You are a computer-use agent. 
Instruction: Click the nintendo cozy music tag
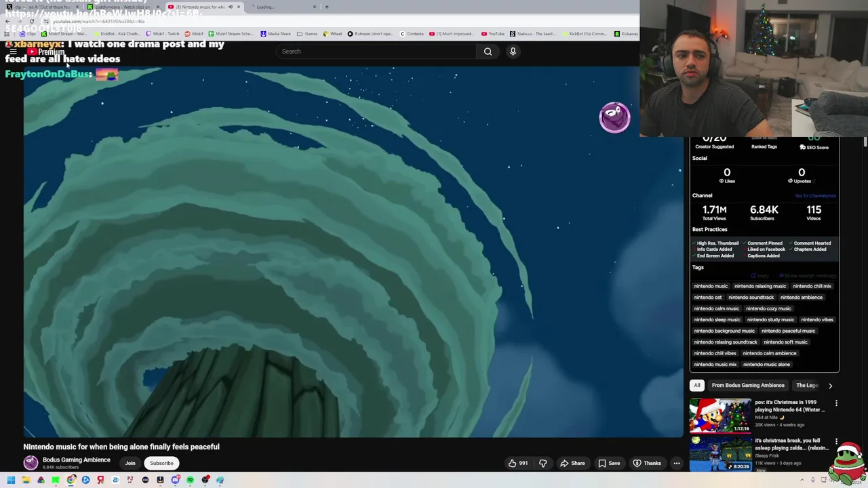[x=768, y=308]
